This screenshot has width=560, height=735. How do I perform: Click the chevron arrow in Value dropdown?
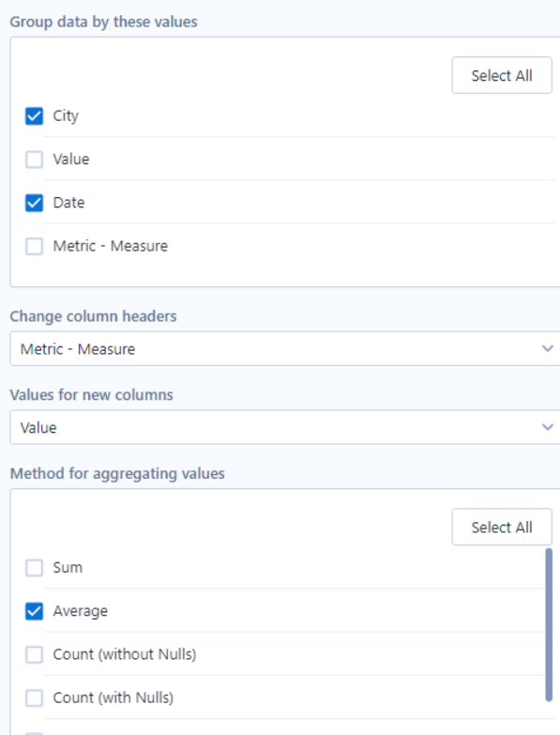tap(548, 427)
